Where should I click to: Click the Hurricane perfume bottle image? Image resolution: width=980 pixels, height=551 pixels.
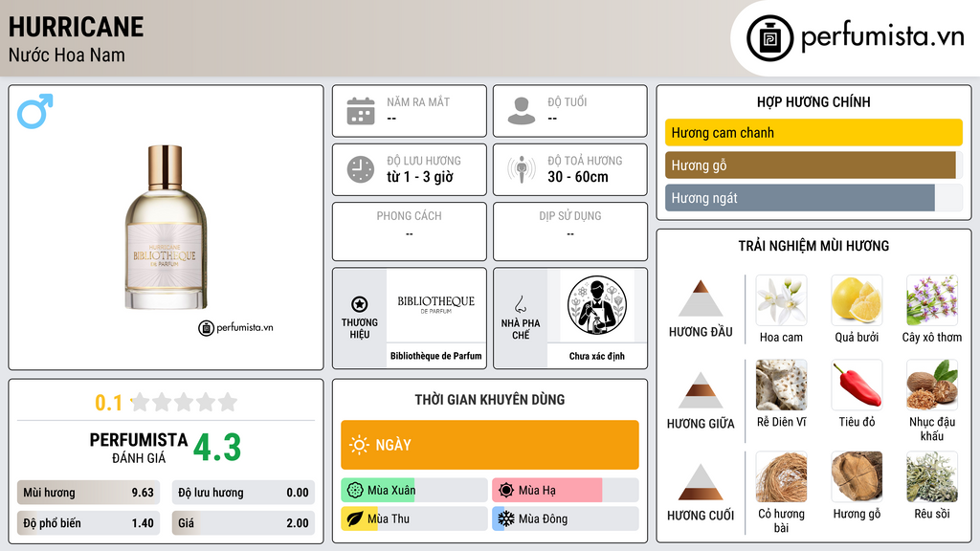click(166, 228)
